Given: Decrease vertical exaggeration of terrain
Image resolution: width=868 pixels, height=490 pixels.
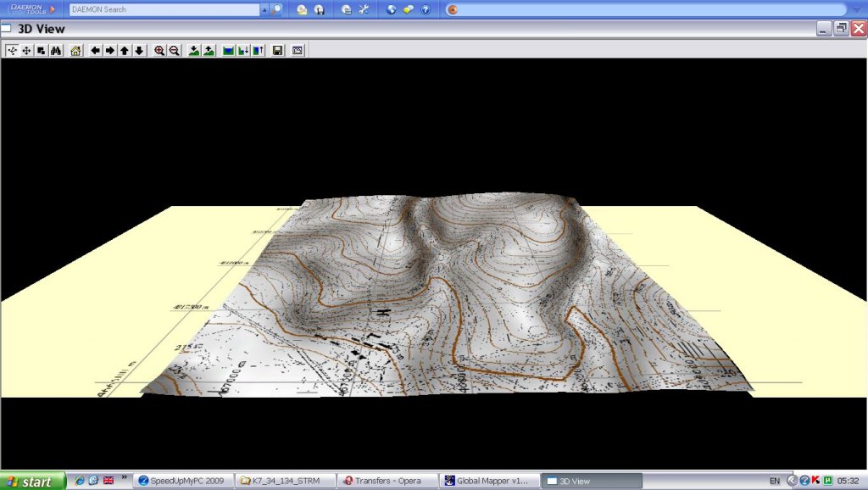Looking at the screenshot, I should 194,51.
